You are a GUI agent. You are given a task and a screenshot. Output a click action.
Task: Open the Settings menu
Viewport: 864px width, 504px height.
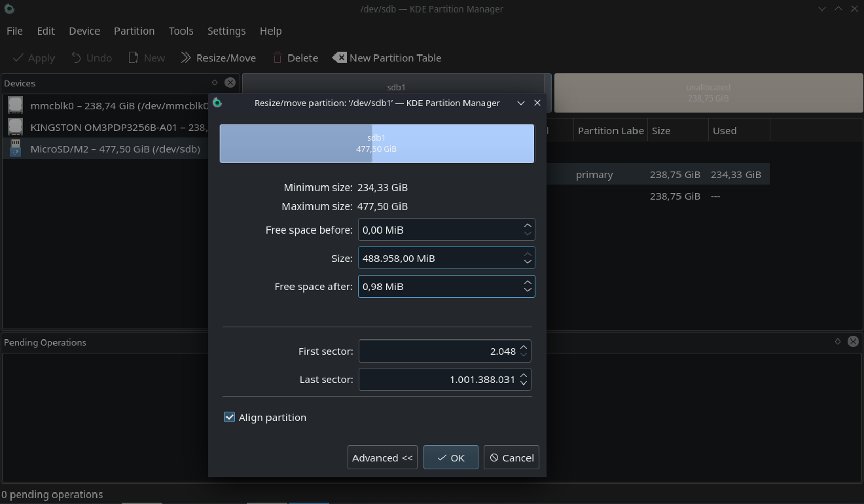[226, 31]
